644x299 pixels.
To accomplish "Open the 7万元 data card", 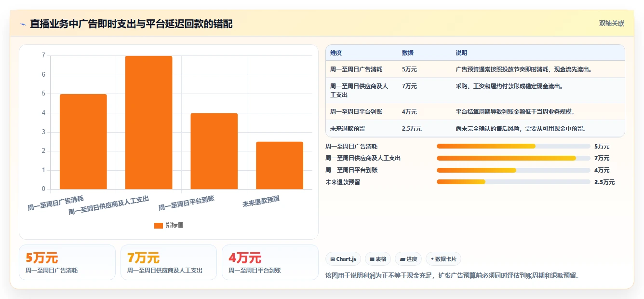I will (169, 262).
